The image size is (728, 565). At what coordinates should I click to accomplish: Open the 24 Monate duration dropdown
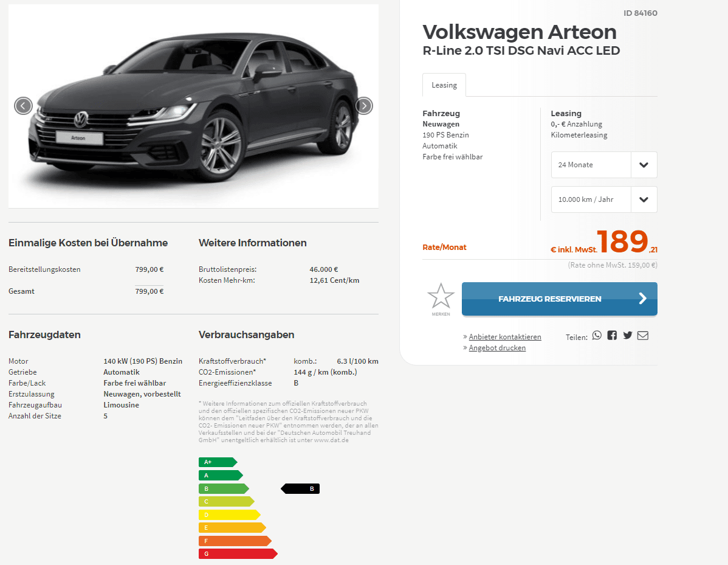click(604, 164)
